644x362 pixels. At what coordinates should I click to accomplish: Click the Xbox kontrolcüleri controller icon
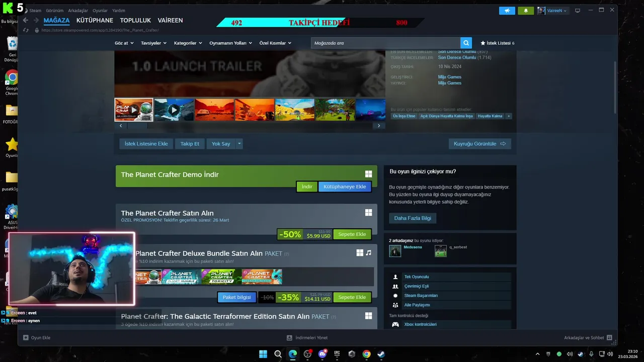click(395, 324)
